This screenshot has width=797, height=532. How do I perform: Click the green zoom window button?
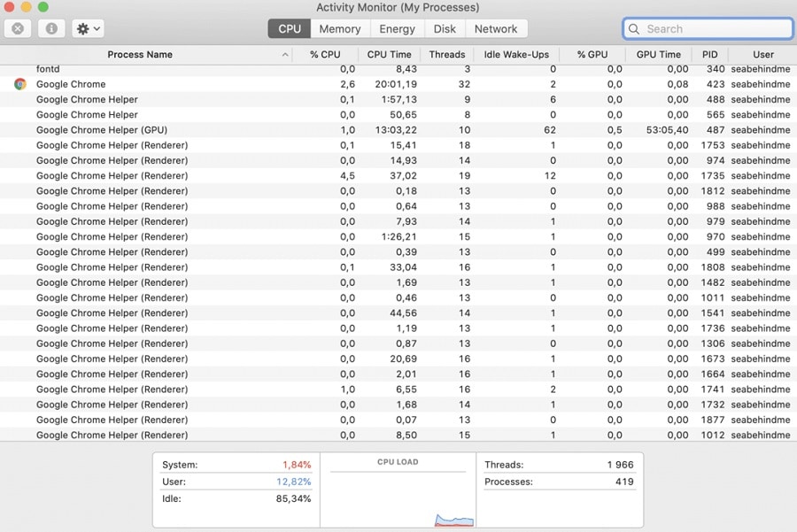[x=43, y=6]
